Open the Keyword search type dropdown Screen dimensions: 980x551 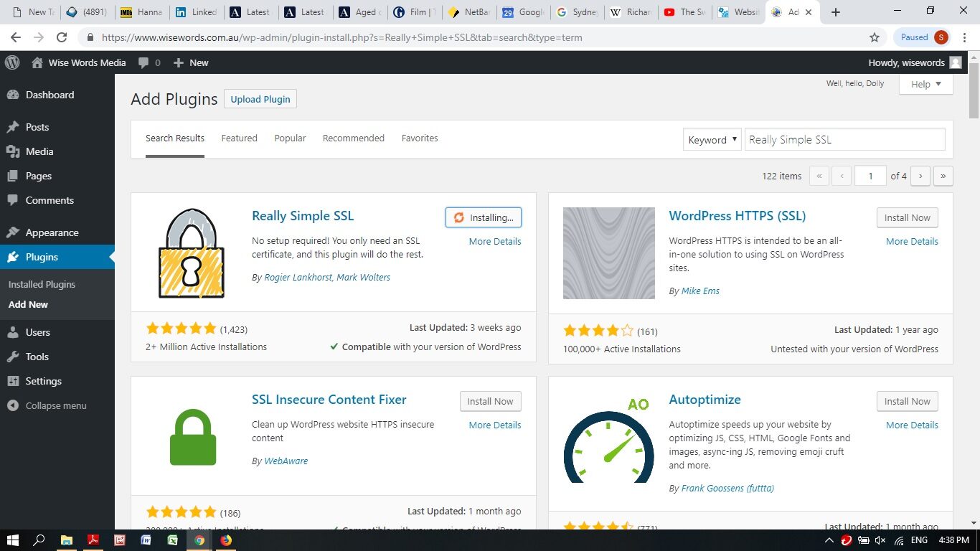[x=712, y=140]
